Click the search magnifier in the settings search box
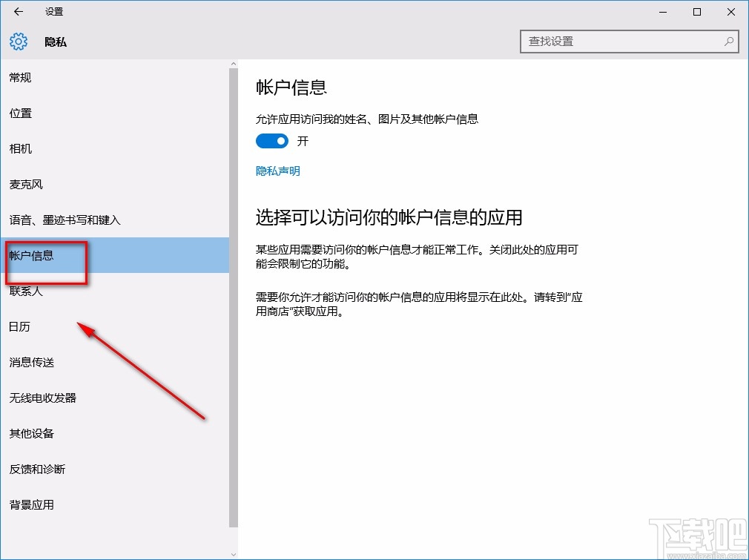Viewport: 749px width, 560px height. point(729,42)
